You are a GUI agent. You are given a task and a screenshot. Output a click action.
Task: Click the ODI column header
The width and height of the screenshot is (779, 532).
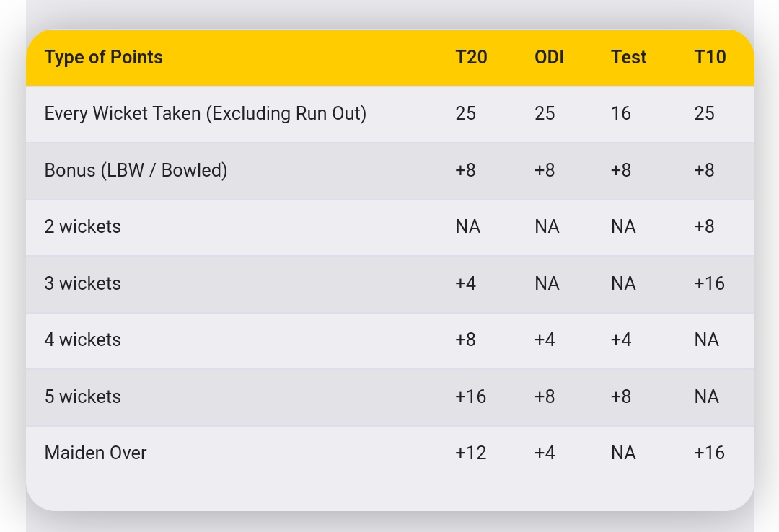coord(549,58)
